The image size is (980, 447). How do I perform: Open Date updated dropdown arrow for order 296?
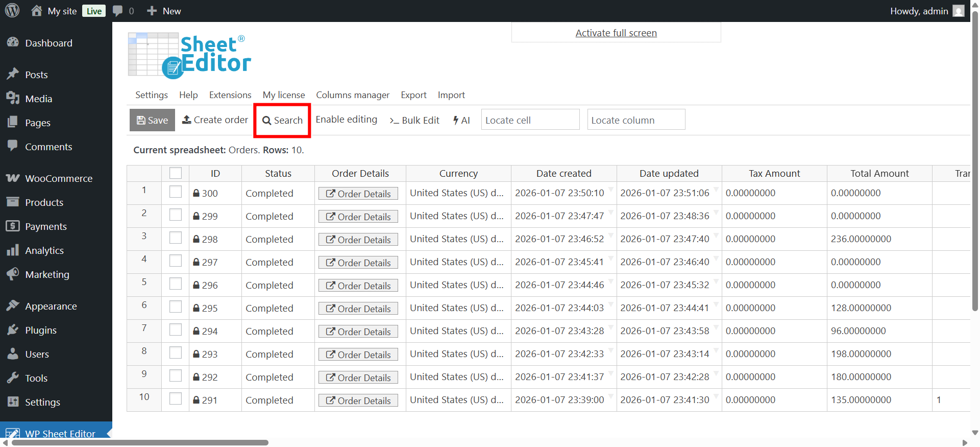tap(716, 281)
